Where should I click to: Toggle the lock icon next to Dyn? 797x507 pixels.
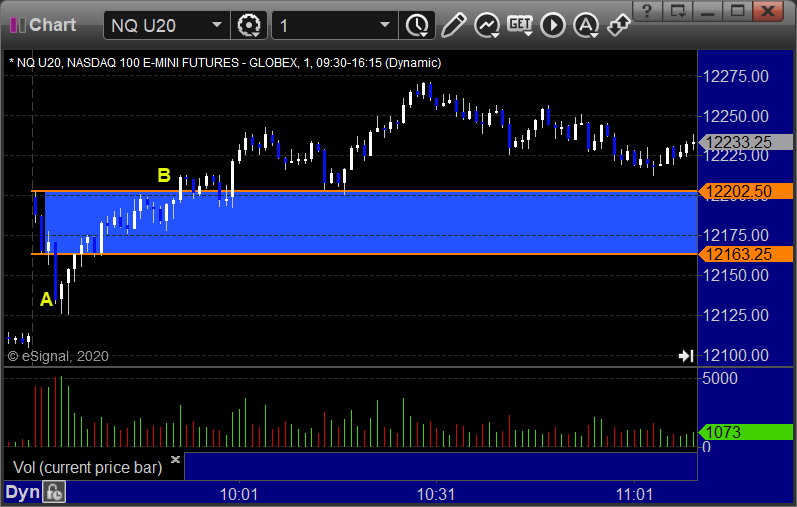pos(54,492)
